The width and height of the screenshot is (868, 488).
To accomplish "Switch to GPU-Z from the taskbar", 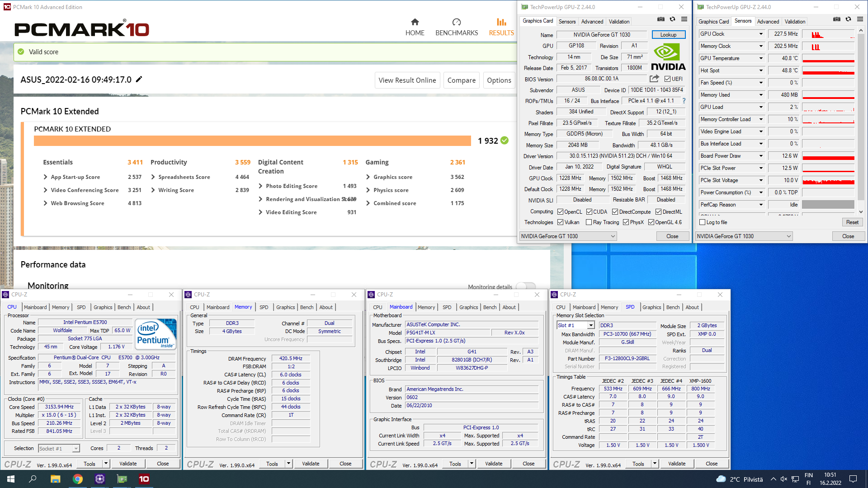I will (122, 479).
